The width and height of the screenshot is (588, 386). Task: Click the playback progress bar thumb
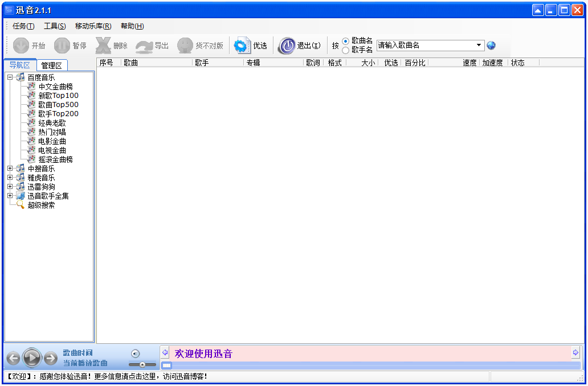tap(167, 366)
